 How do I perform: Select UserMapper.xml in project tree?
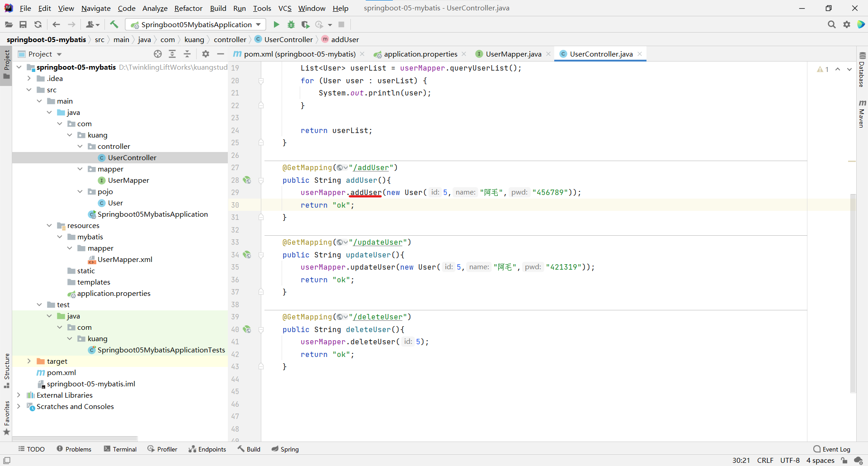[x=125, y=259]
